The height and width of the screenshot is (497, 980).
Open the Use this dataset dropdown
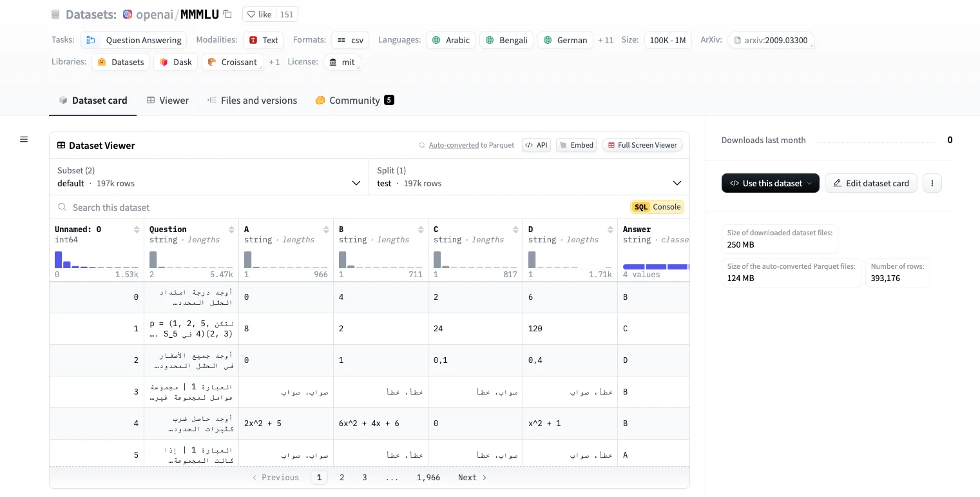point(770,183)
